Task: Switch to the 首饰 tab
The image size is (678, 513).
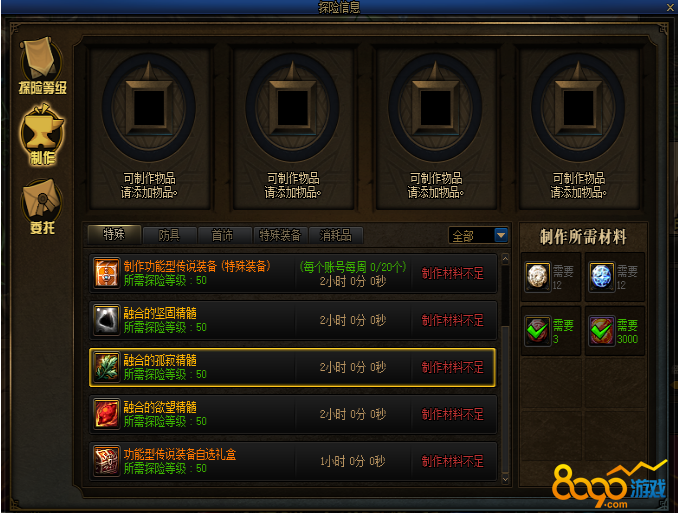Action: click(x=225, y=235)
